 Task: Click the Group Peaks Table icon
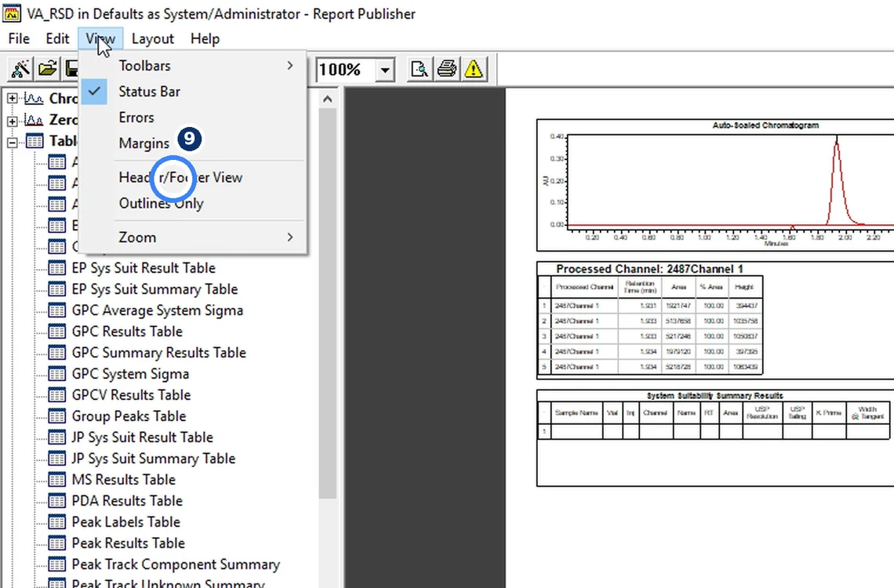click(x=56, y=416)
